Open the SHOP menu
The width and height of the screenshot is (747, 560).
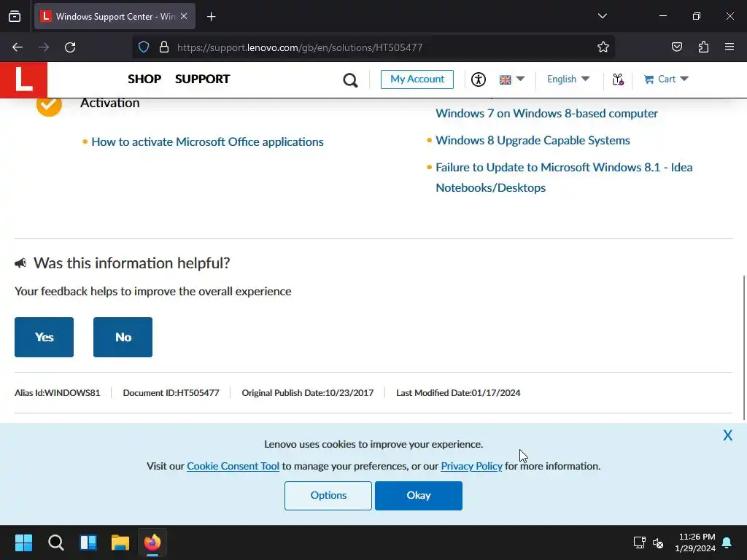click(144, 79)
